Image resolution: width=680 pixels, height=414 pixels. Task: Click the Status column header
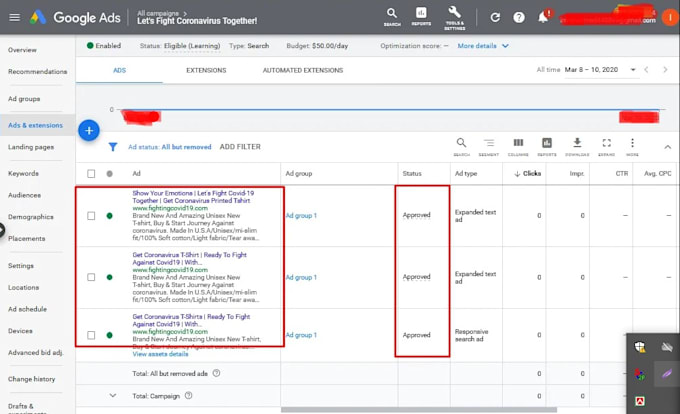412,173
